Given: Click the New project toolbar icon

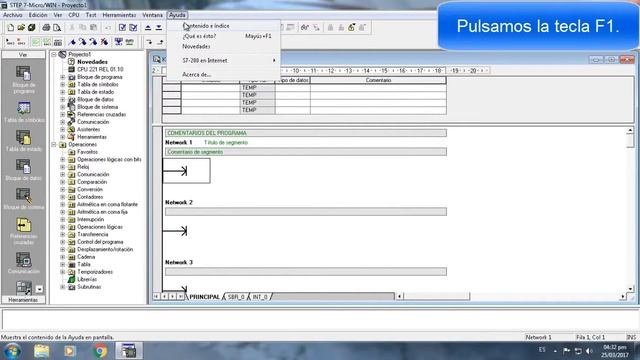Looking at the screenshot, I should [11, 27].
